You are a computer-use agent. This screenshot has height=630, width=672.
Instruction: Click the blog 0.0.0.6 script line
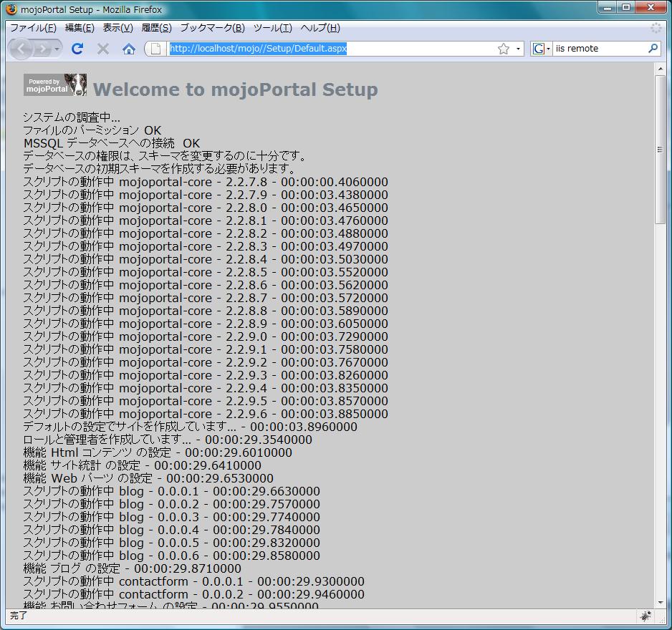[x=171, y=556]
